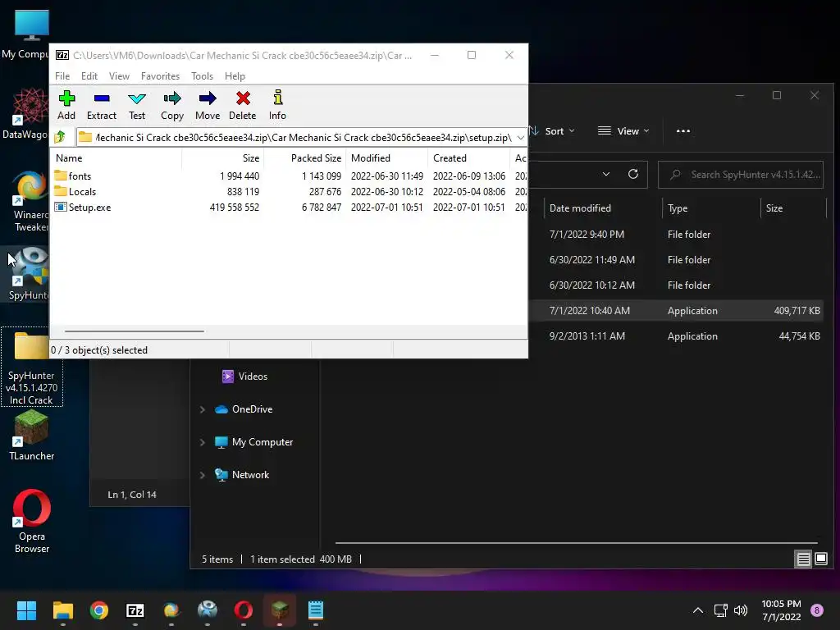Image resolution: width=840 pixels, height=630 pixels.
Task: Launch Chrome from the taskbar
Action: [99, 610]
